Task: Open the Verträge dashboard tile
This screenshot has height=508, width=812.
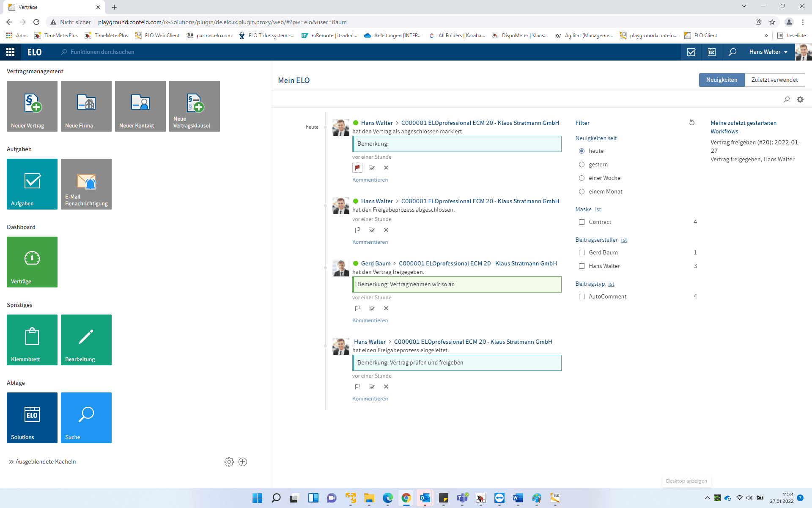Action: tap(32, 262)
